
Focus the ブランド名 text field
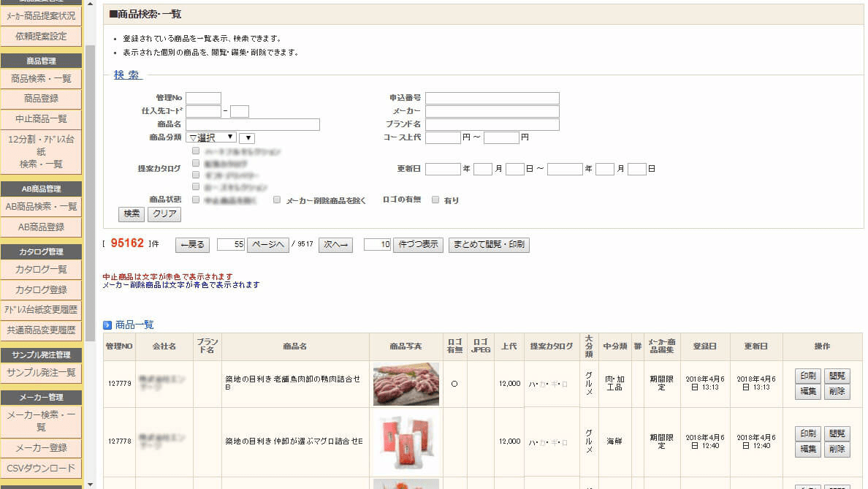click(492, 125)
